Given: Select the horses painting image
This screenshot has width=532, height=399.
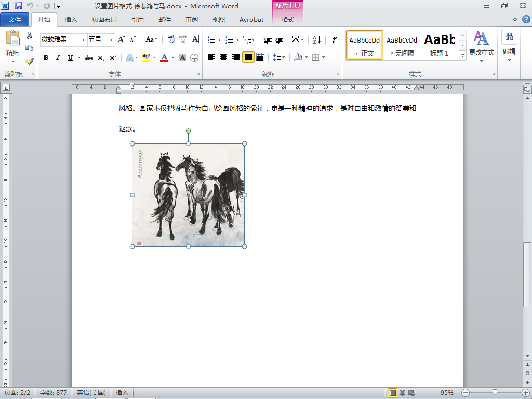Looking at the screenshot, I should [188, 195].
